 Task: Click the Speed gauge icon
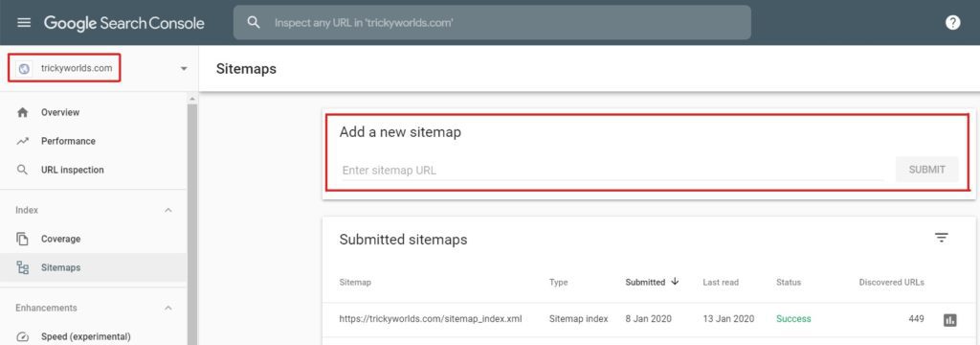pos(23,337)
